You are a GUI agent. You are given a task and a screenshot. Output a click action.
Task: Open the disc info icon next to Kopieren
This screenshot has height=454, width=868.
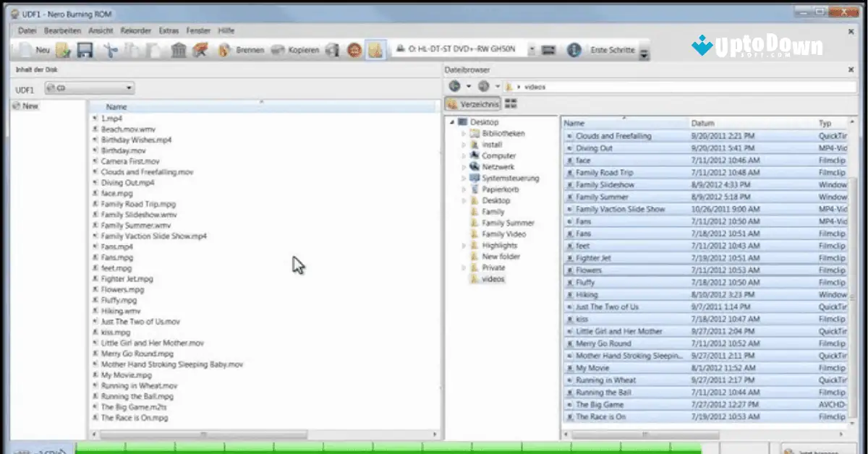[x=332, y=50]
